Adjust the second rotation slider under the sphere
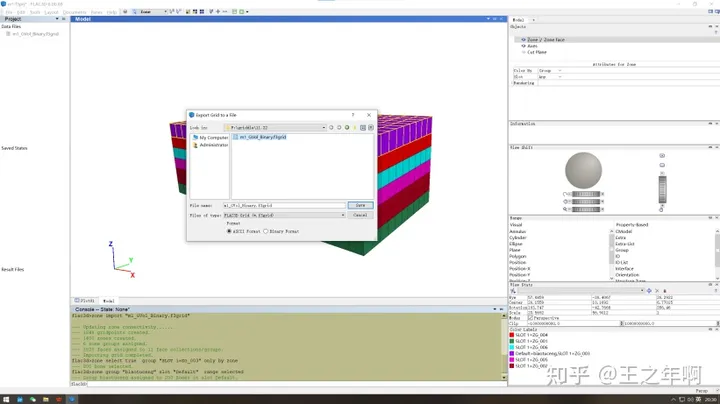 [x=586, y=202]
